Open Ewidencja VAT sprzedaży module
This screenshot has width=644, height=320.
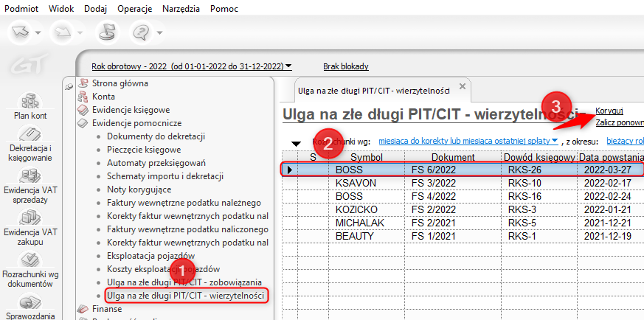tap(30, 187)
